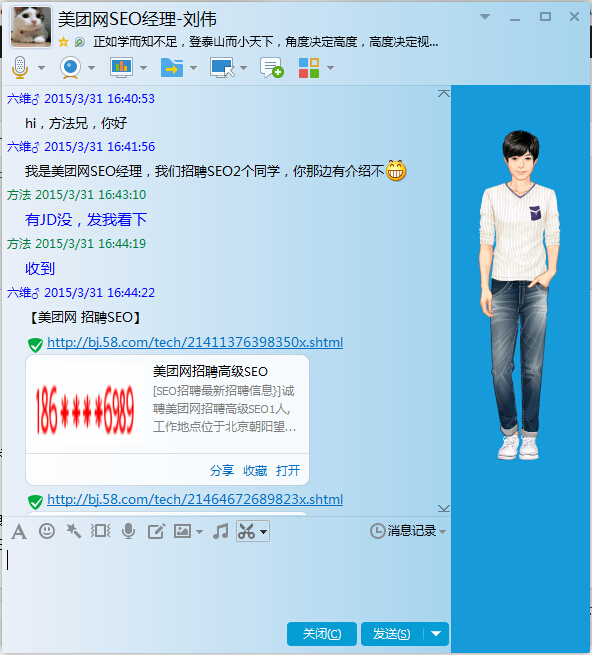Open 消息记录 message history
The height and width of the screenshot is (655, 592).
403,531
